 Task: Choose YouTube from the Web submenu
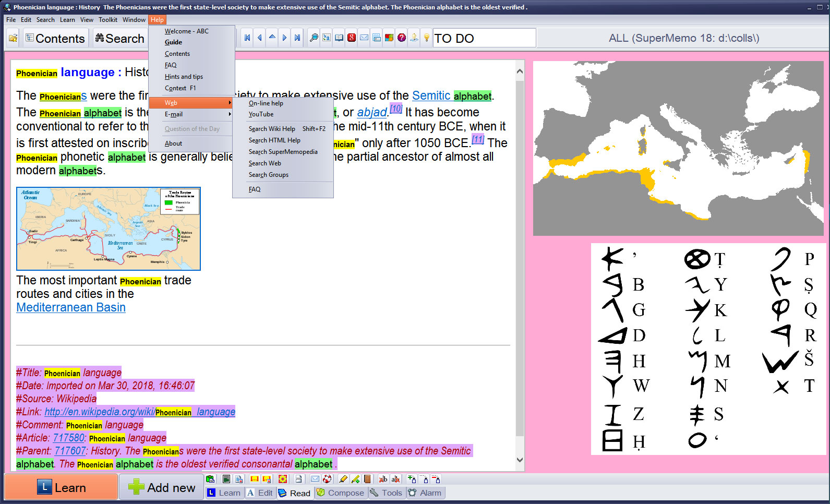coord(261,114)
